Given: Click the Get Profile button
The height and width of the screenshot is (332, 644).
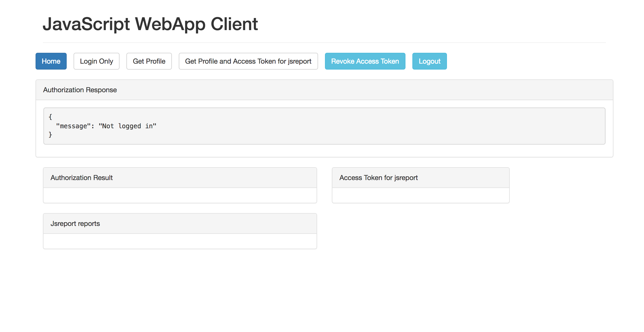Looking at the screenshot, I should tap(149, 61).
